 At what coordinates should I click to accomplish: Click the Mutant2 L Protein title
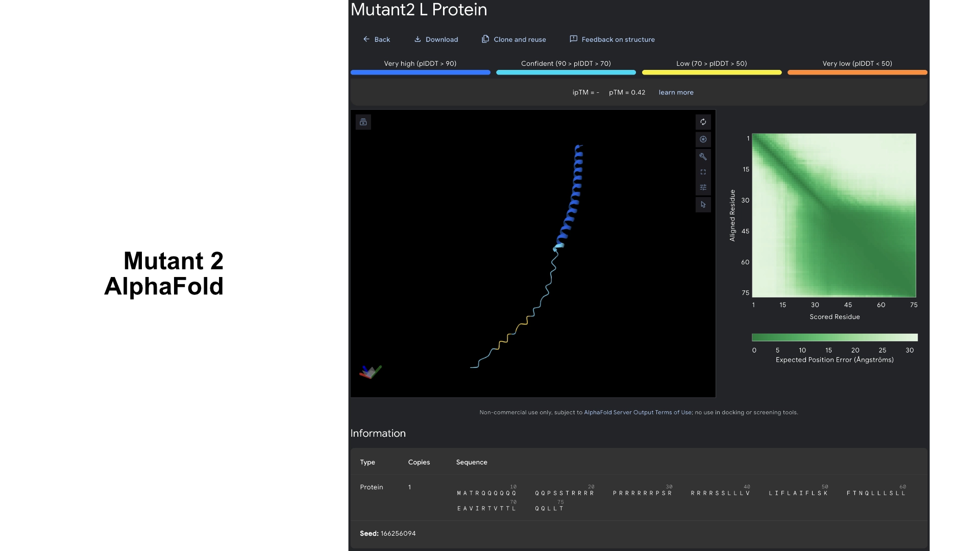(419, 10)
